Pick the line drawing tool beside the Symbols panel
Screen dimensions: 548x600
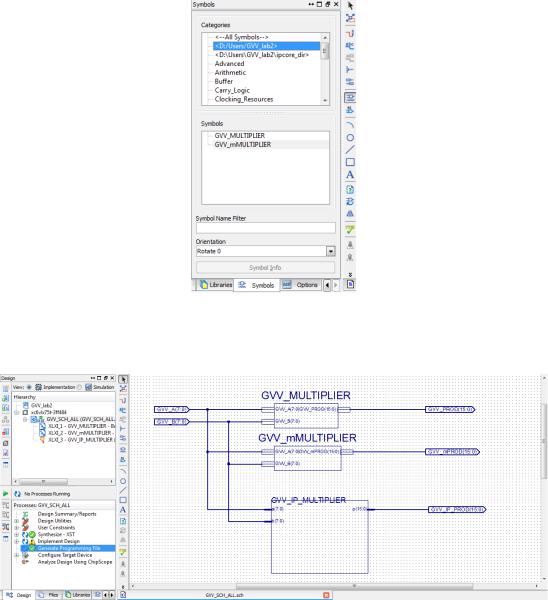point(350,150)
